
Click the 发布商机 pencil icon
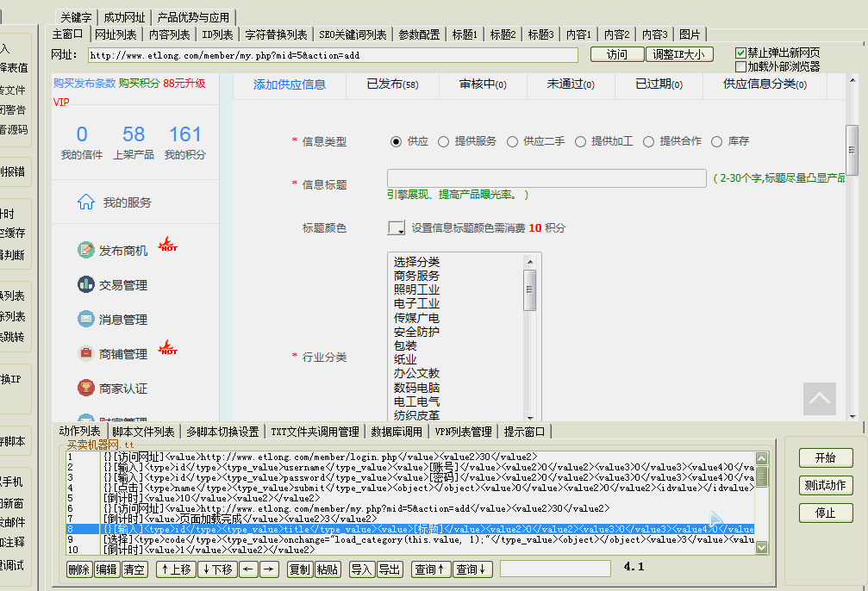[x=86, y=250]
